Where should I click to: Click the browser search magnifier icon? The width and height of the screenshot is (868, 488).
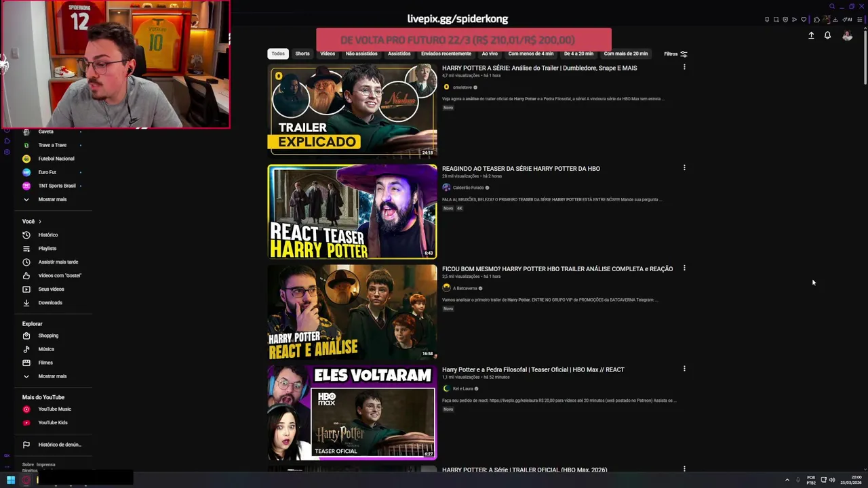[832, 6]
